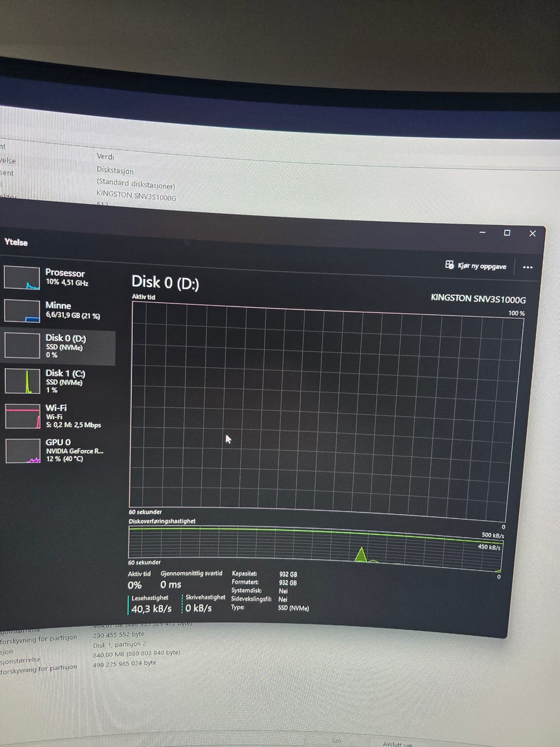Screen dimensions: 560x747
Task: Click the Skrivehastighet 0 kB/s value
Action: [x=198, y=608]
